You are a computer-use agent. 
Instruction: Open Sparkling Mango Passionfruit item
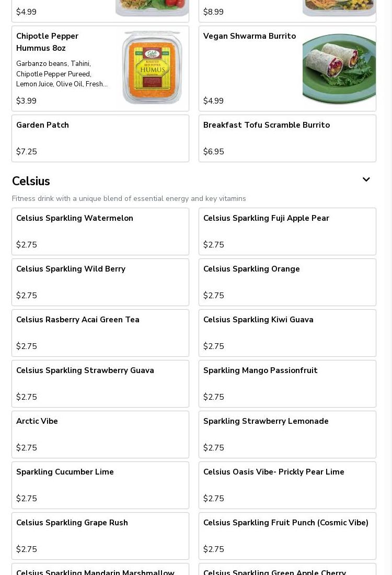click(x=287, y=384)
